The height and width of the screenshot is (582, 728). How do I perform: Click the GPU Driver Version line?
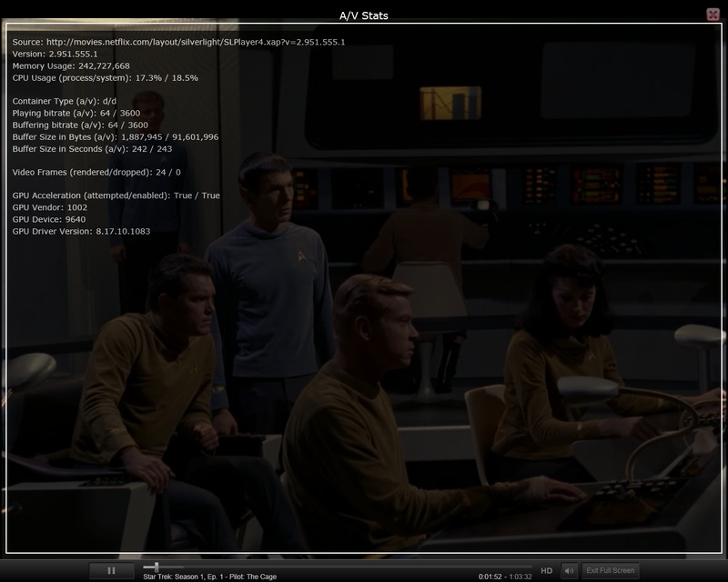tap(82, 231)
